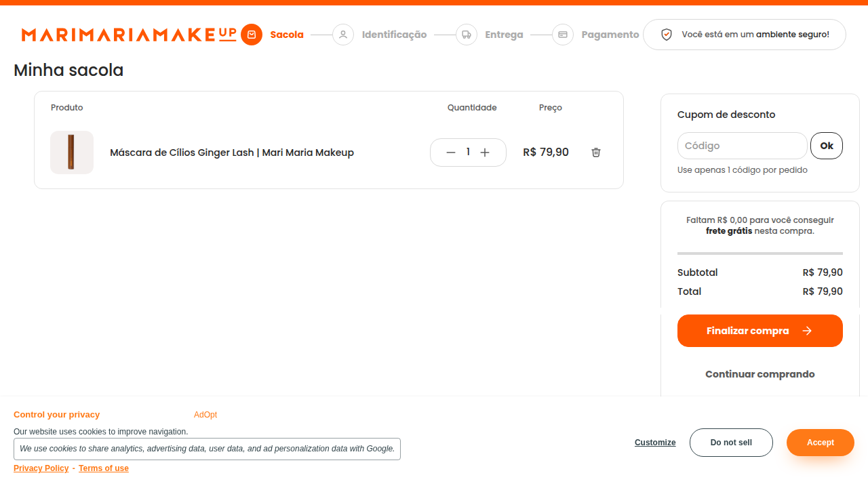Image resolution: width=868 pixels, height=488 pixels.
Task: Open the Ginger Lash product thumbnail
Action: click(72, 152)
